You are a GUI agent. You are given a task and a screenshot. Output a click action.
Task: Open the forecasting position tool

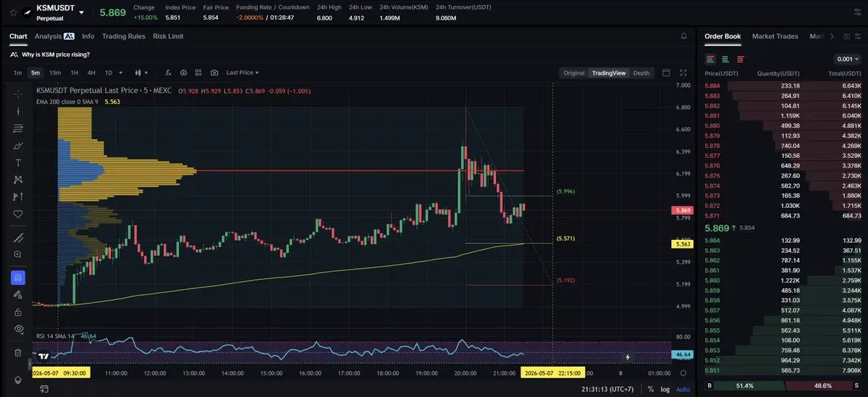pos(17,196)
